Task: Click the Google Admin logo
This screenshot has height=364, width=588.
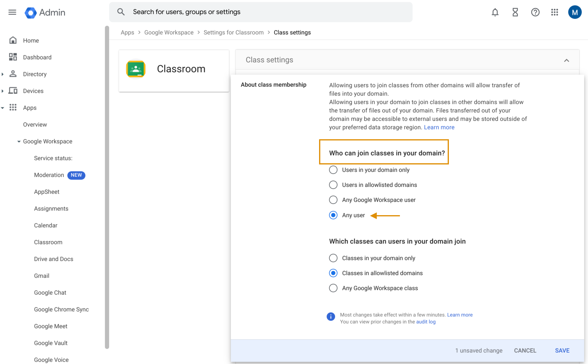Action: 45,12
